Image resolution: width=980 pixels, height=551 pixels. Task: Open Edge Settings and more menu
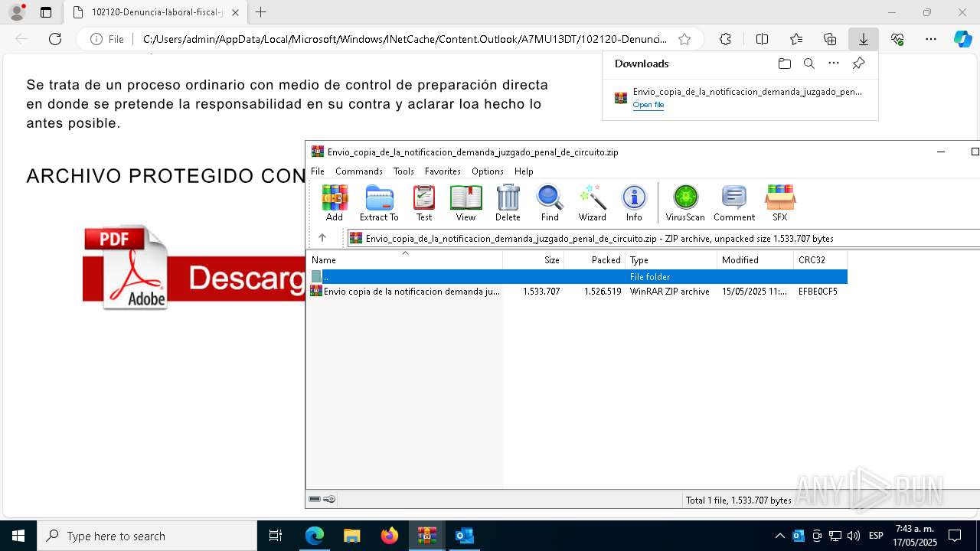[931, 39]
